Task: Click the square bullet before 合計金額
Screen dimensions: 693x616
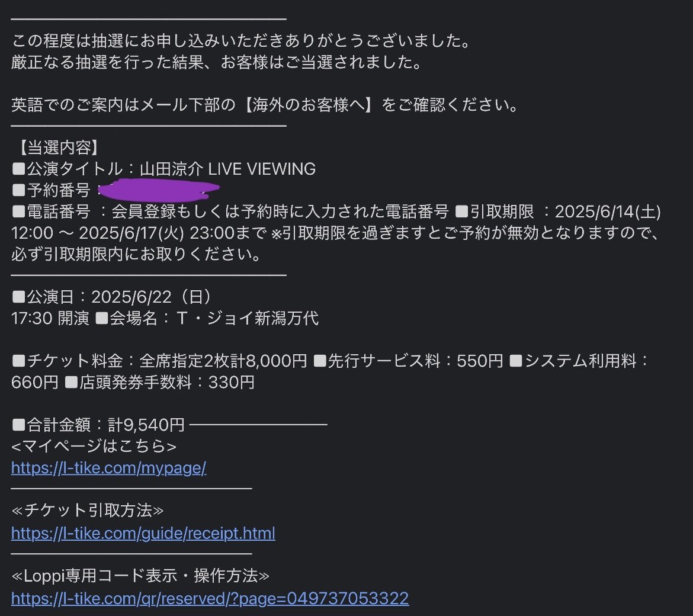Action: pyautogui.click(x=18, y=425)
